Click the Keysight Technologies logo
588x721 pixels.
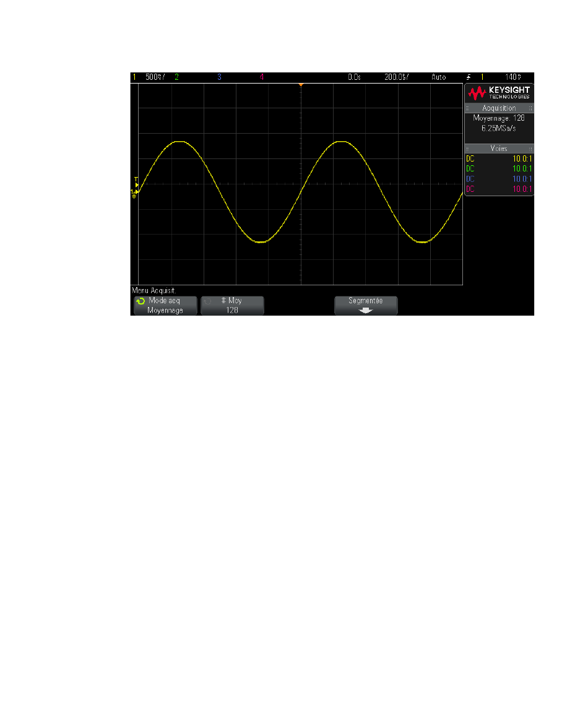click(x=499, y=93)
